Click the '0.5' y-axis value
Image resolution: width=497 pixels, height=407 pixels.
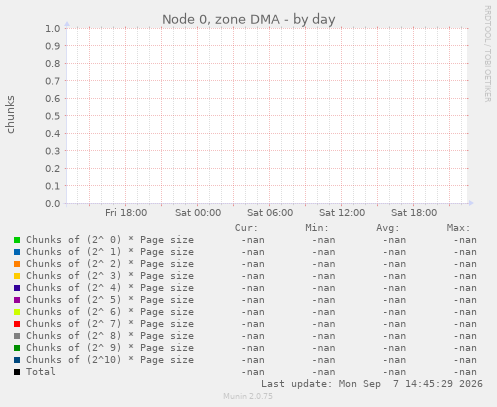(x=53, y=116)
